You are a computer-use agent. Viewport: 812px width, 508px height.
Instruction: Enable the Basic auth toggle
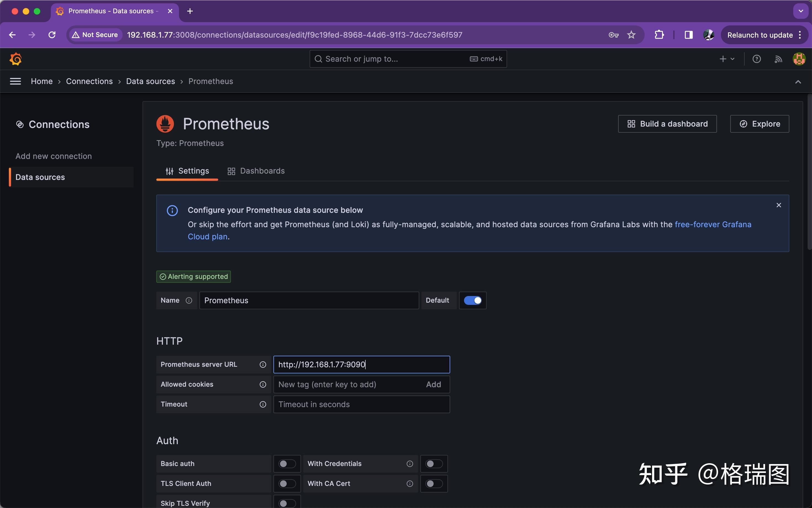click(287, 464)
